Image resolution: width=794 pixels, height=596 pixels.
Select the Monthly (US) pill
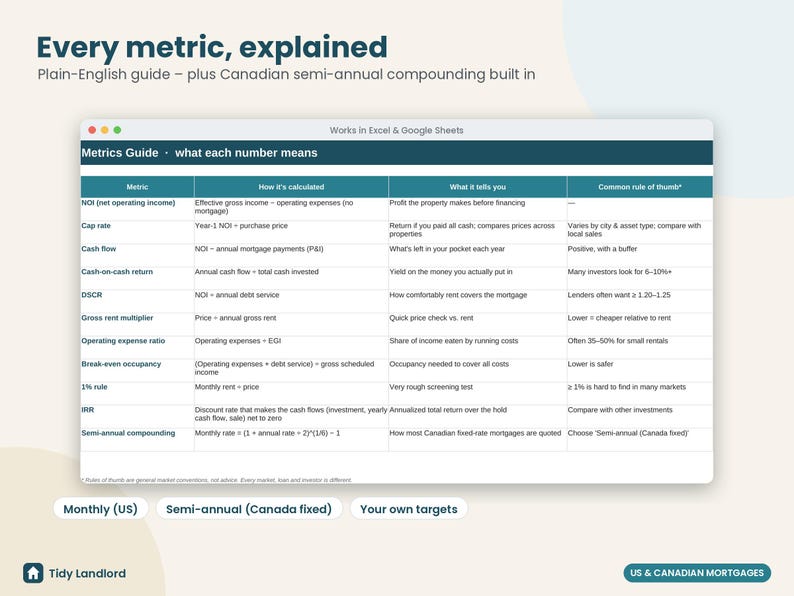tap(101, 508)
